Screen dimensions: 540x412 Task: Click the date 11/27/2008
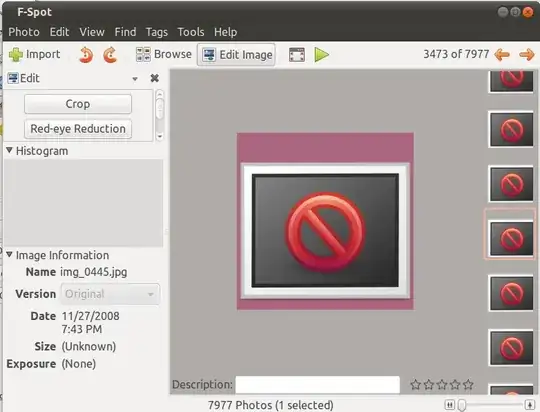tap(91, 316)
